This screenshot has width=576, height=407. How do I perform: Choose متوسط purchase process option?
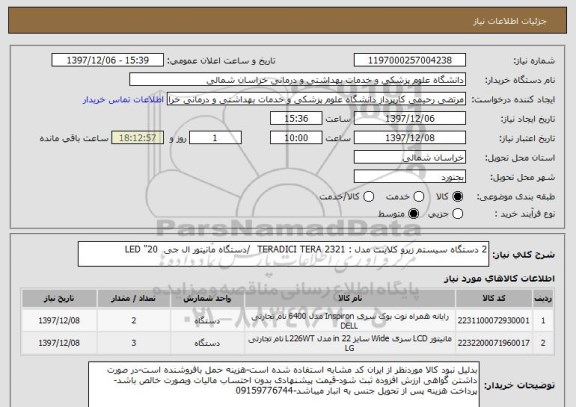[414, 213]
